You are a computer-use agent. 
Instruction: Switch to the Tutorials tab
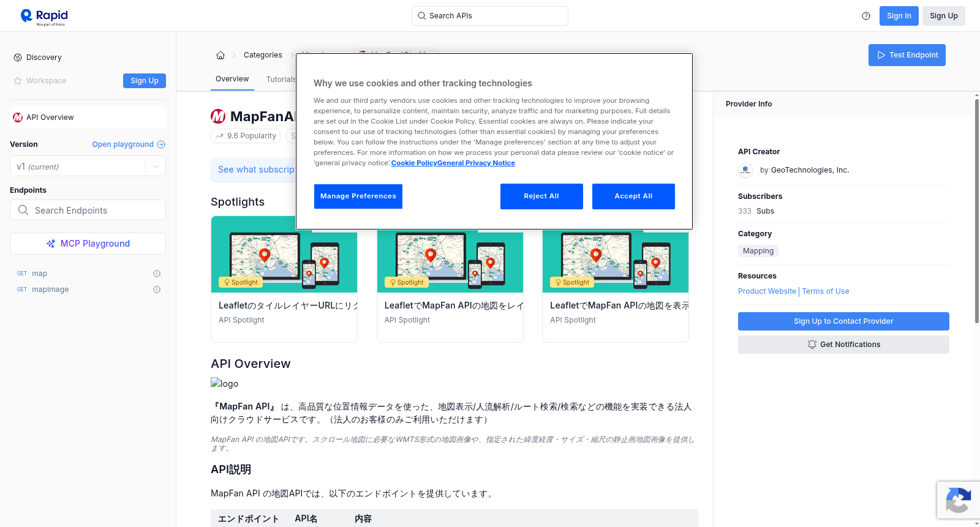(x=280, y=80)
